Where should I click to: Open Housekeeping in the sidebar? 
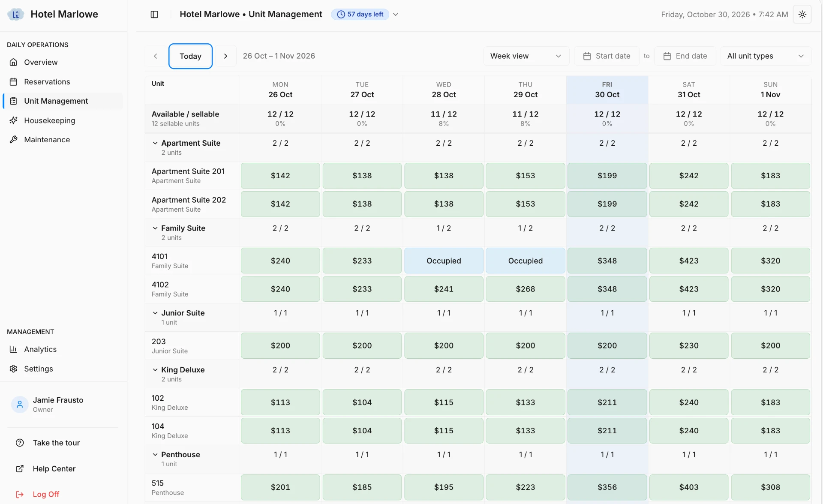(63, 120)
